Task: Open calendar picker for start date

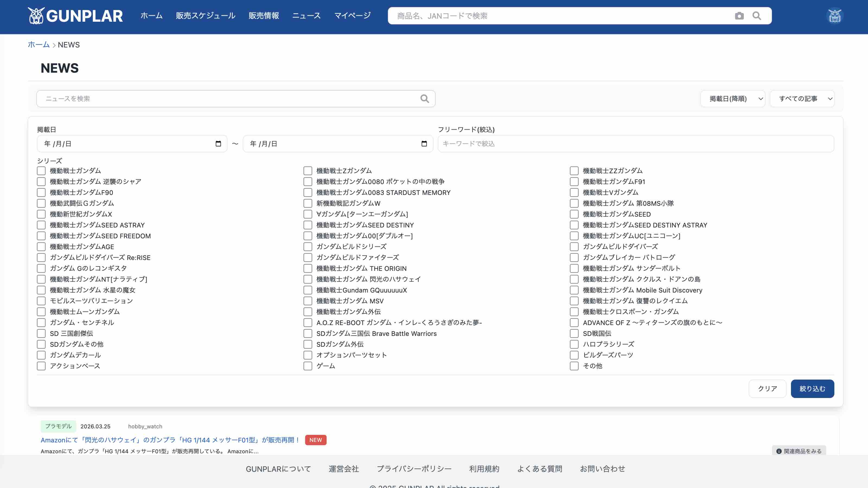Action: tap(218, 144)
